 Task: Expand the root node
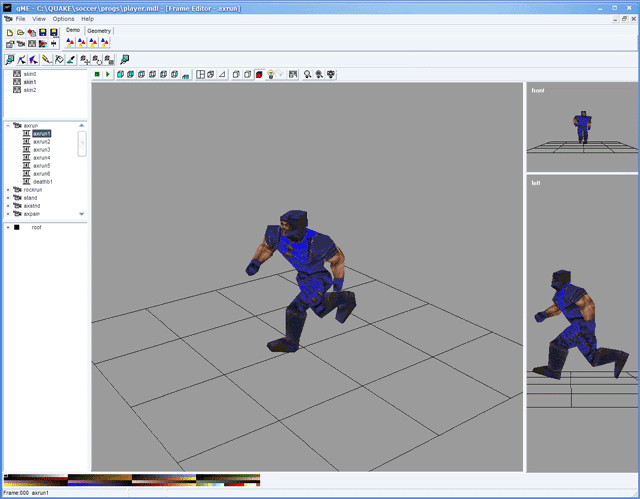8,227
